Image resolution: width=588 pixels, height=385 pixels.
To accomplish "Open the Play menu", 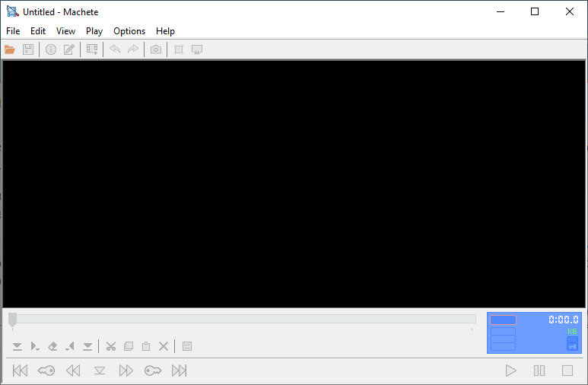I will click(94, 31).
